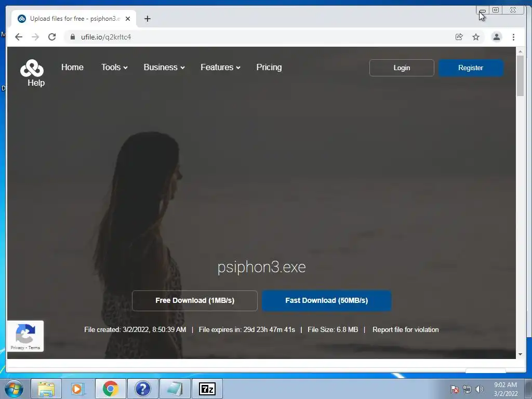This screenshot has height=399, width=532.
Task: Select the Upload files for free tab
Action: (74, 19)
